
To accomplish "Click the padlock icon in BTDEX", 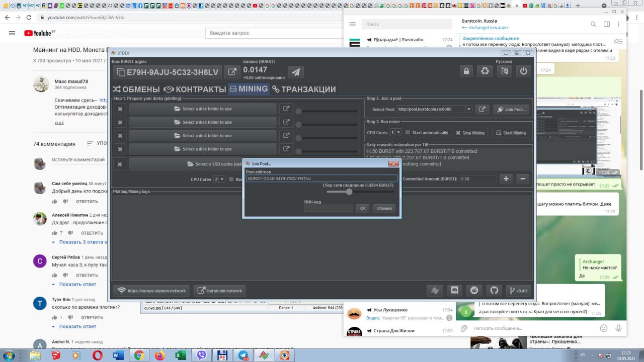I will point(466,71).
